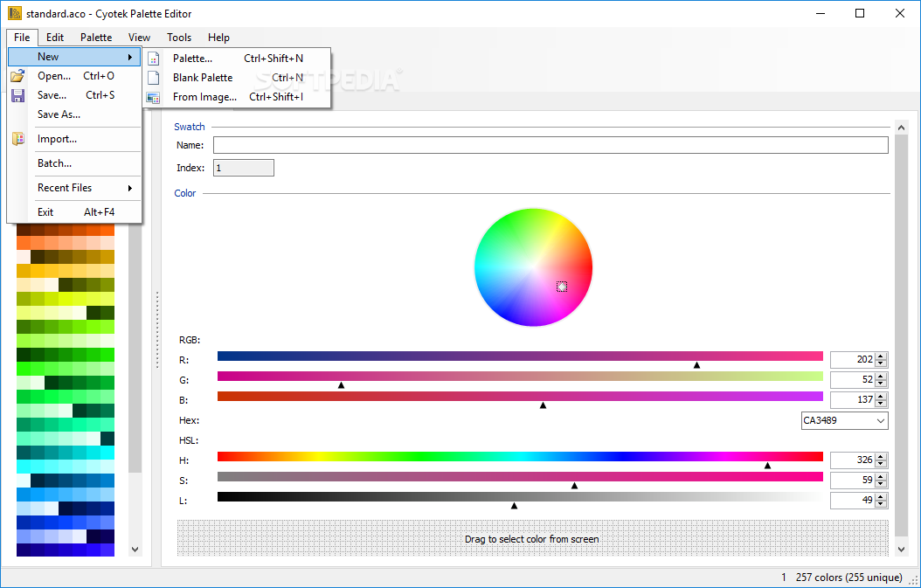Select Save As... in File menu

tap(74, 114)
